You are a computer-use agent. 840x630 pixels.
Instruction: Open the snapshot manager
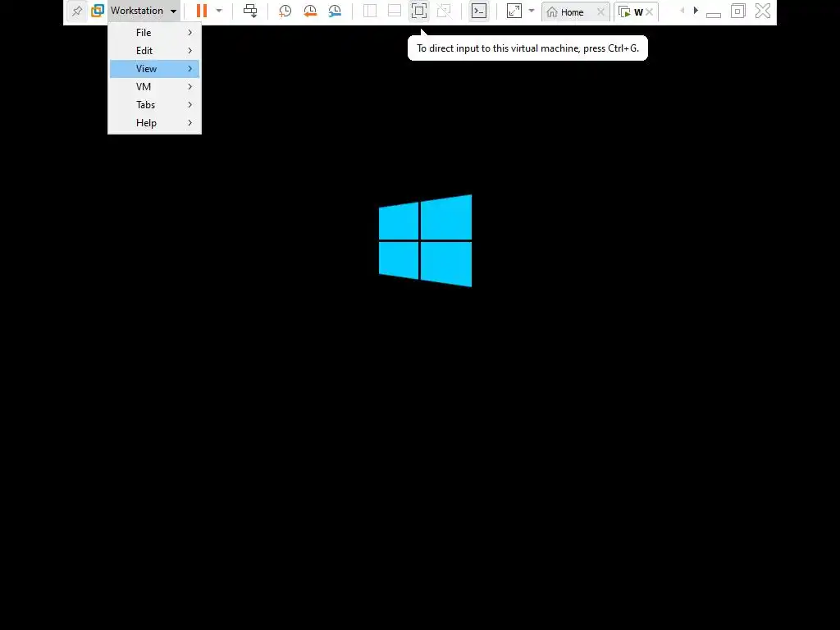335,11
